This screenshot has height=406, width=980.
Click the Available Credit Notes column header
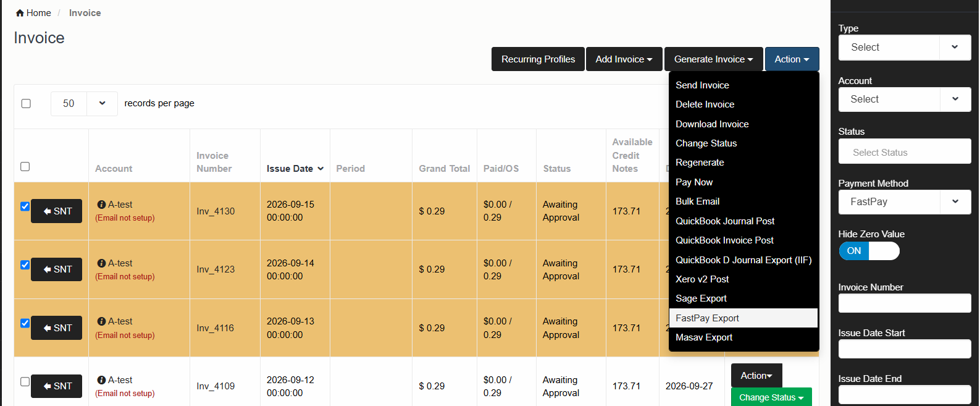tap(632, 156)
